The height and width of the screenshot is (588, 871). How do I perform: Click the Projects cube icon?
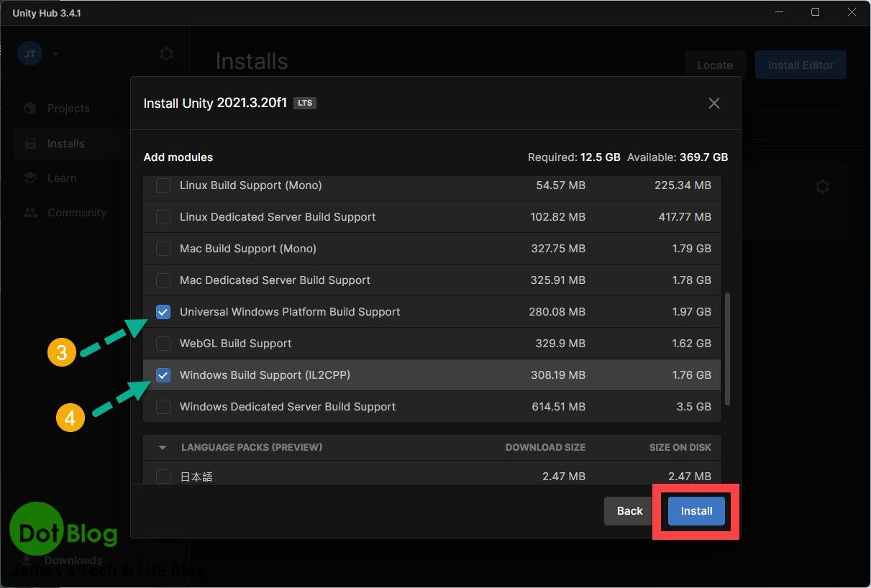tap(30, 109)
